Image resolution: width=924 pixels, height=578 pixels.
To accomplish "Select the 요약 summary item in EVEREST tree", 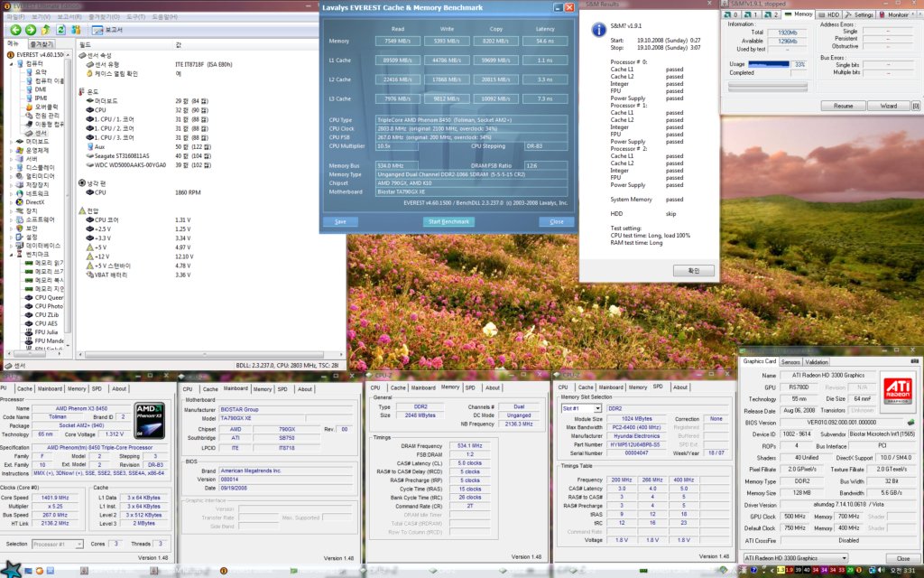I will tap(36, 72).
